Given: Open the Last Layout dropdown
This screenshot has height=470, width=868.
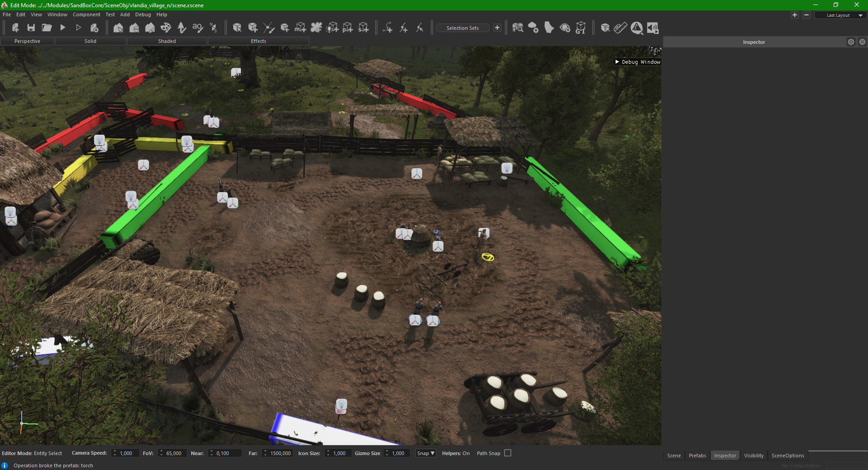Looking at the screenshot, I should tap(841, 15).
